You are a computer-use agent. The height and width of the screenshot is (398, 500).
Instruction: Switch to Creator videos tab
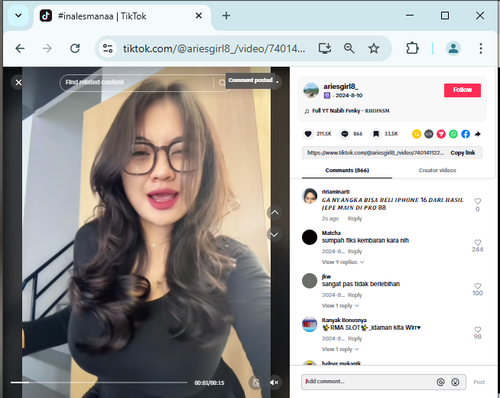(x=437, y=170)
